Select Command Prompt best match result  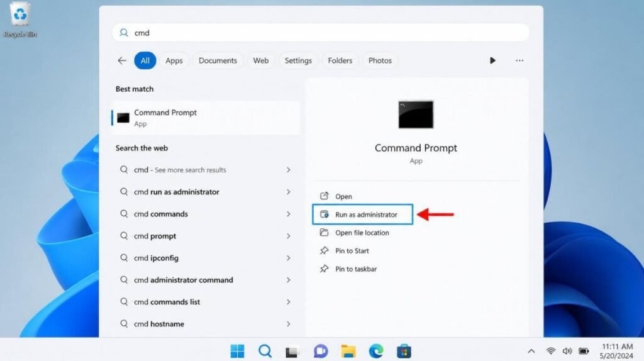tap(206, 118)
